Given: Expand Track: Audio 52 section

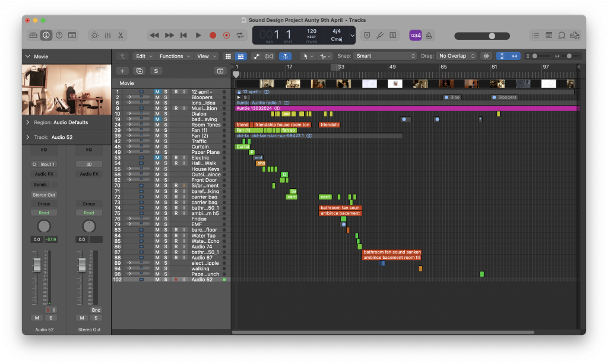Looking at the screenshot, I should click(28, 137).
